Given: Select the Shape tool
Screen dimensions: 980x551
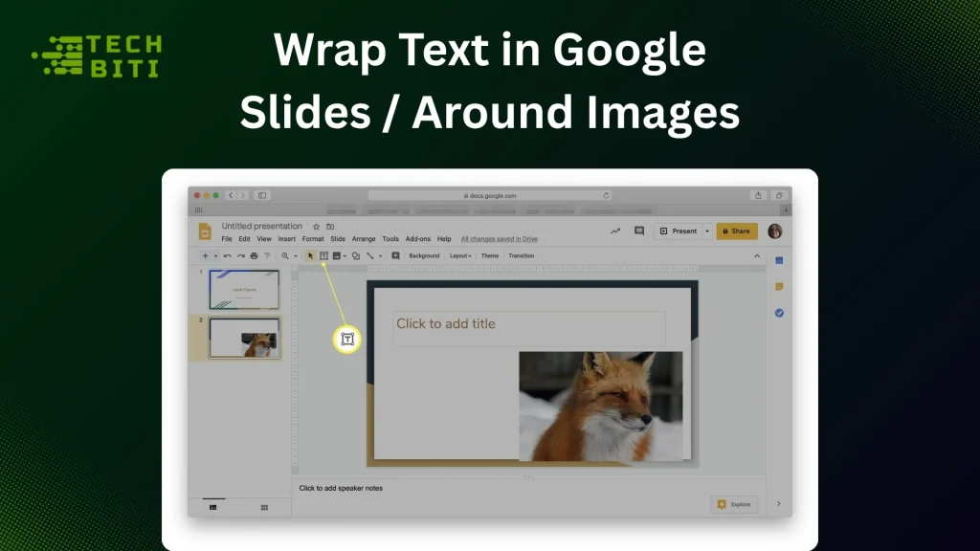Looking at the screenshot, I should point(355,255).
